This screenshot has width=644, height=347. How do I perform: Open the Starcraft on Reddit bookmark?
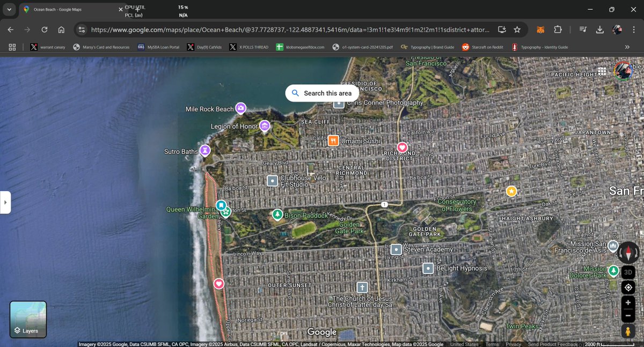[484, 47]
